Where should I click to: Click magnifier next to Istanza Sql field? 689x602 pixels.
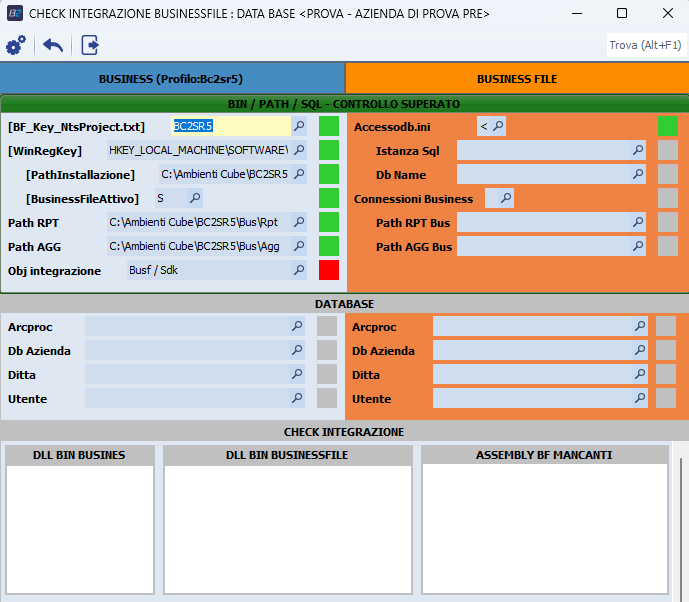(x=638, y=150)
